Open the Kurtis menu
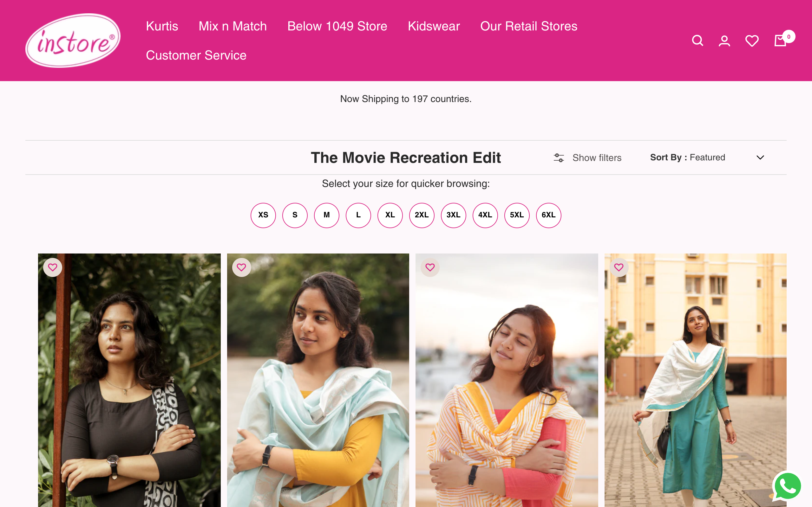This screenshot has width=812, height=507. click(162, 26)
